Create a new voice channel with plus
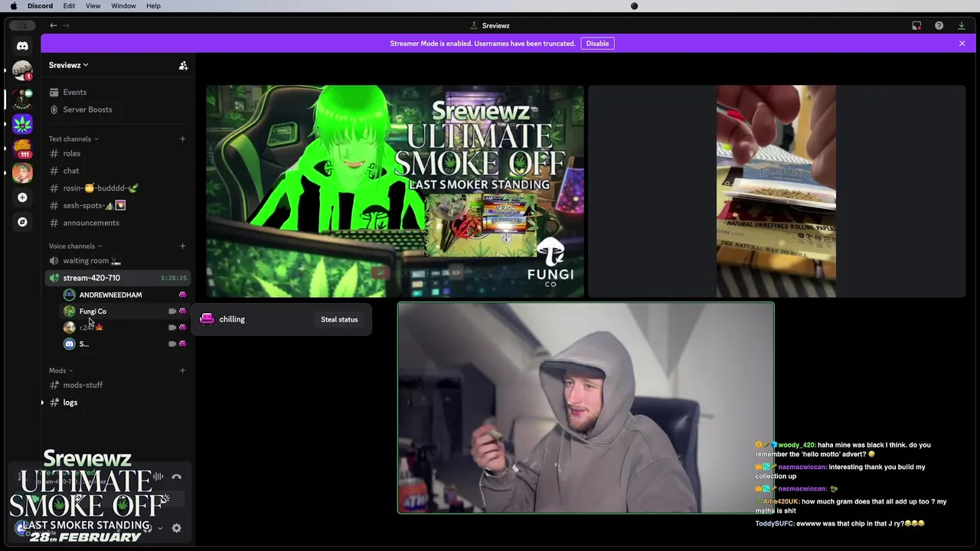 pyautogui.click(x=182, y=246)
